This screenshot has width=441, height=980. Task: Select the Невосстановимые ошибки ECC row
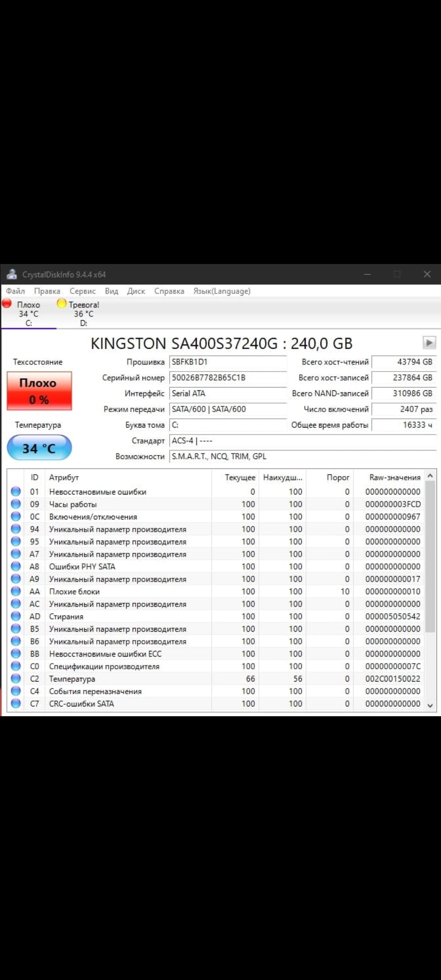216,654
